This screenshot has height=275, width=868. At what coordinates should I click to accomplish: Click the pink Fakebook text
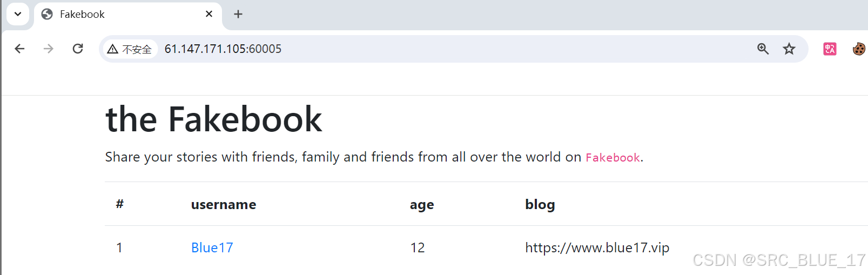pos(613,157)
